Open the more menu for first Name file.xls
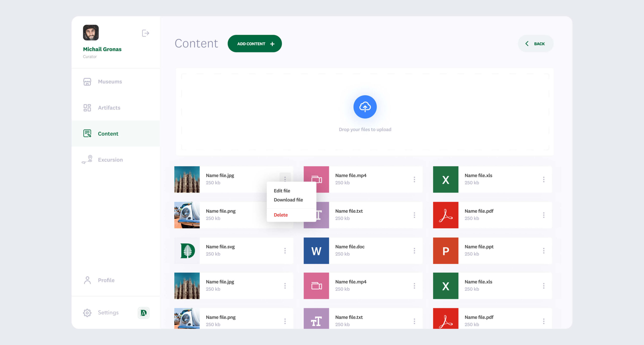Image resolution: width=644 pixels, height=345 pixels. [544, 179]
